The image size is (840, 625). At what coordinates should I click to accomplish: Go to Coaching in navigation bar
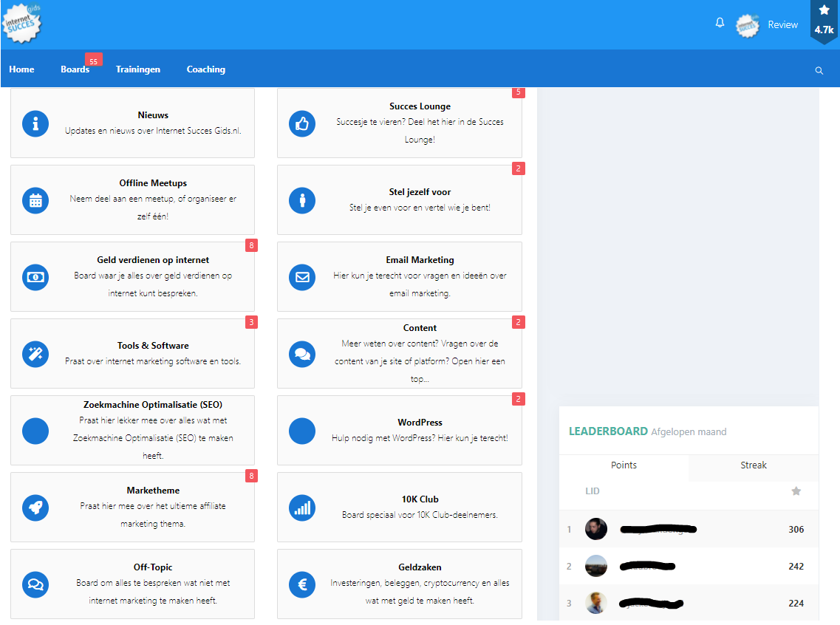(205, 69)
